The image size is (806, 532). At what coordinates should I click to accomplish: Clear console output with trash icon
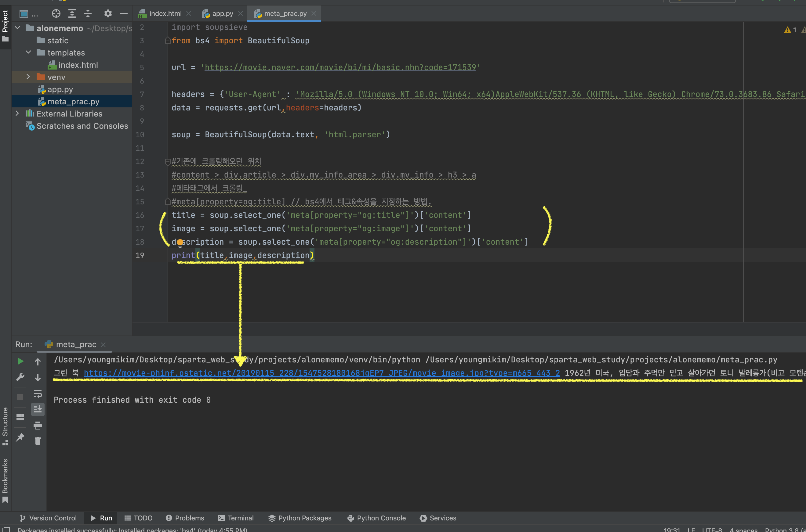(x=38, y=441)
